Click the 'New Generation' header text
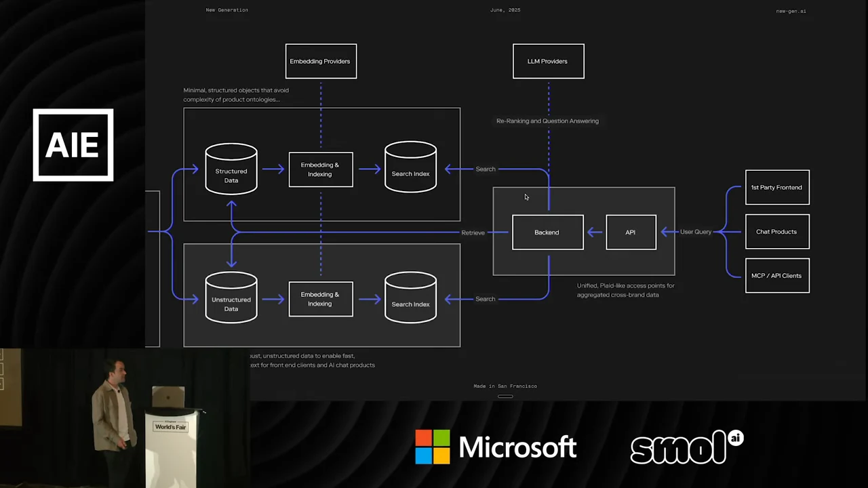This screenshot has height=488, width=868. [227, 10]
